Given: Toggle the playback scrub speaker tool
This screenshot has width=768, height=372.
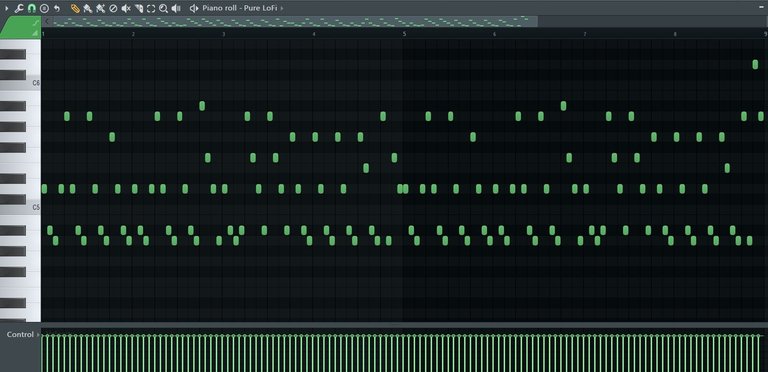Looking at the screenshot, I should [176, 8].
